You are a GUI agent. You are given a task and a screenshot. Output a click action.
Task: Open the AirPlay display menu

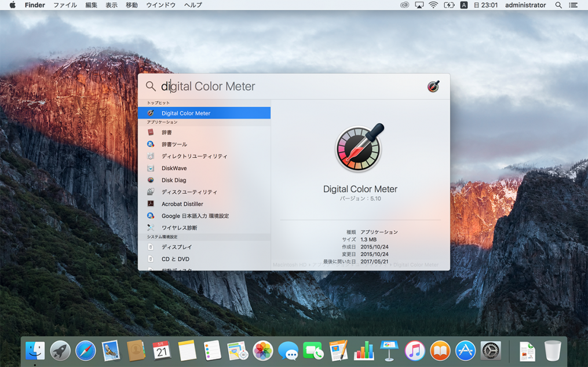click(419, 5)
